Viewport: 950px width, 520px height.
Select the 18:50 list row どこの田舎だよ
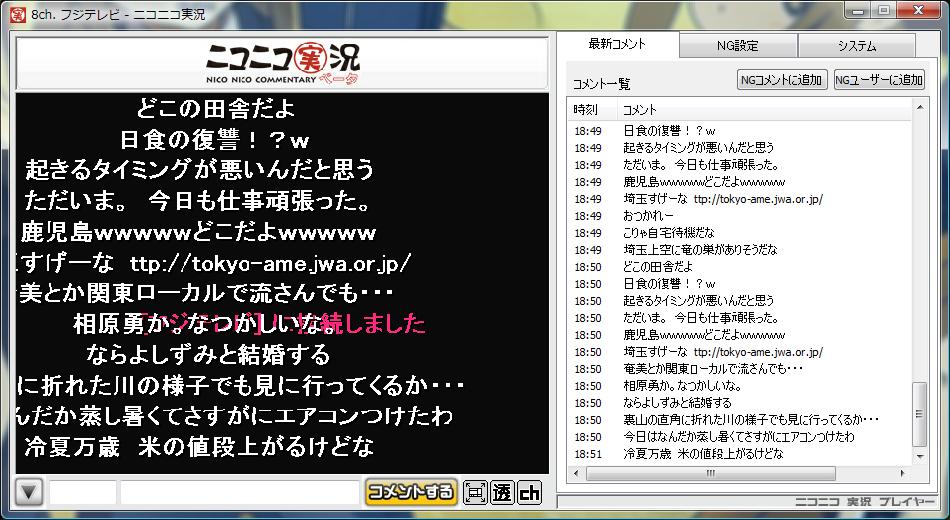pos(740,267)
